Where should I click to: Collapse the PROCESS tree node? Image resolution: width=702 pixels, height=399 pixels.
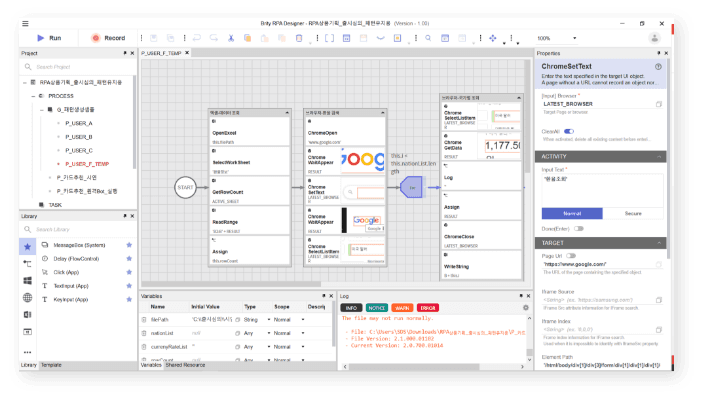33,96
